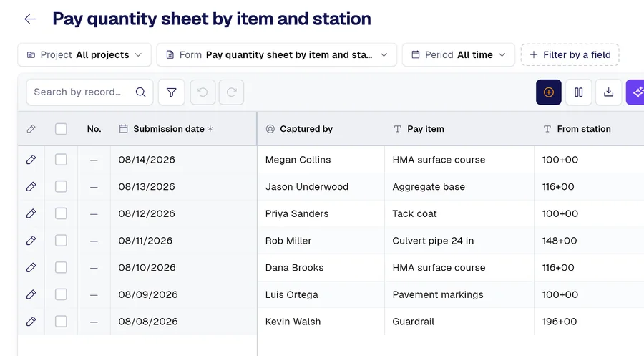Click the Tack coat pay item
Image resolution: width=644 pixels, height=356 pixels.
(459, 213)
